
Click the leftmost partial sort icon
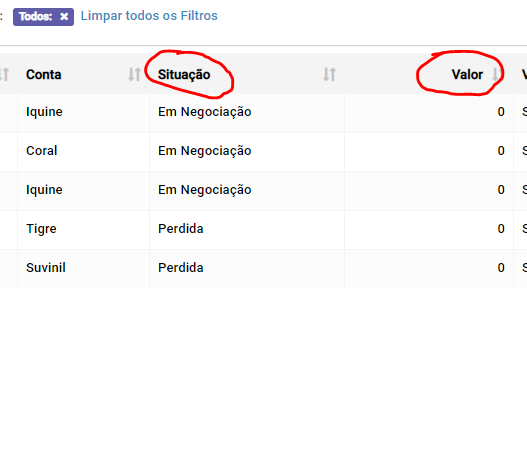pos(4,74)
